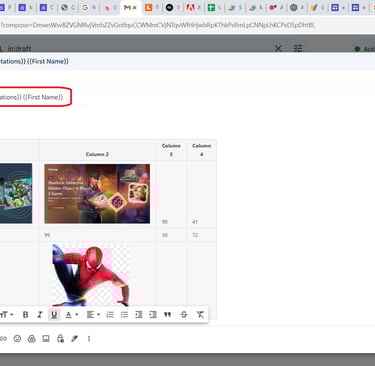Open the text alignment dropdown
The width and height of the screenshot is (375, 366).
point(93,315)
